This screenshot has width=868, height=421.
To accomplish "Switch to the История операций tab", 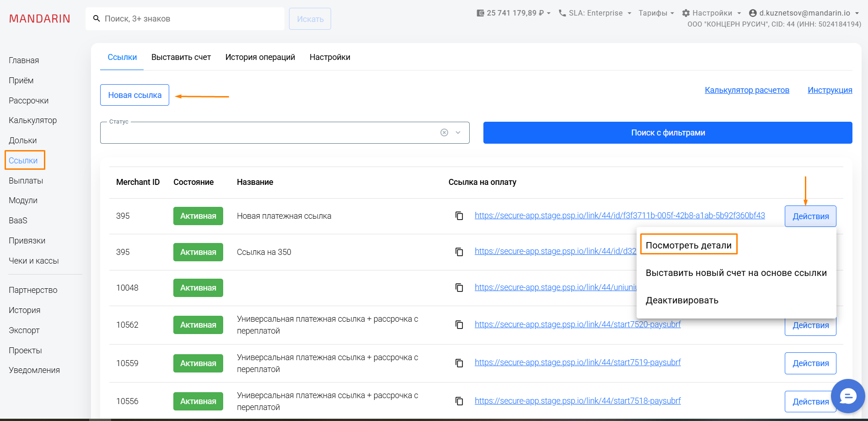I will click(x=260, y=57).
